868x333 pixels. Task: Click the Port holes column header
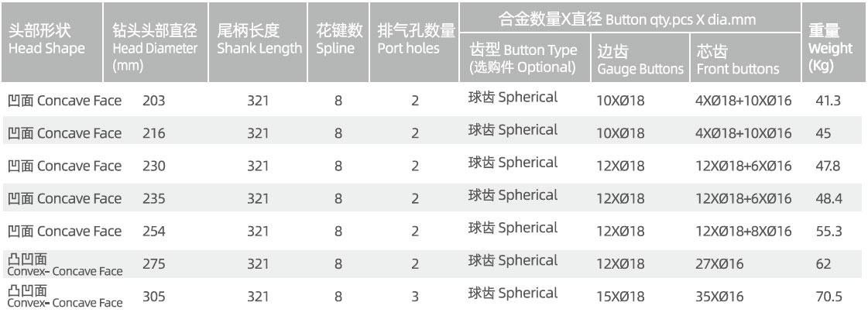(x=415, y=40)
